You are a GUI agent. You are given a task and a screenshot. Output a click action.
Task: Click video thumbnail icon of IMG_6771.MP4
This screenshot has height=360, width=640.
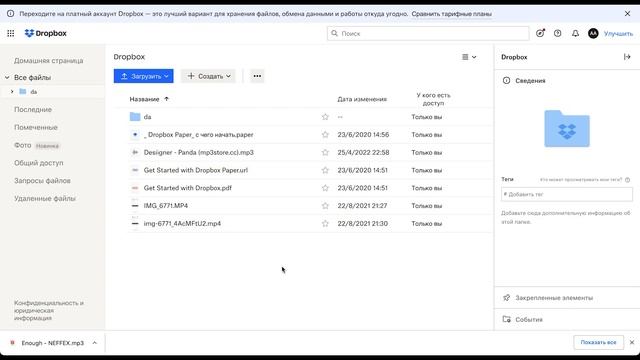point(135,206)
